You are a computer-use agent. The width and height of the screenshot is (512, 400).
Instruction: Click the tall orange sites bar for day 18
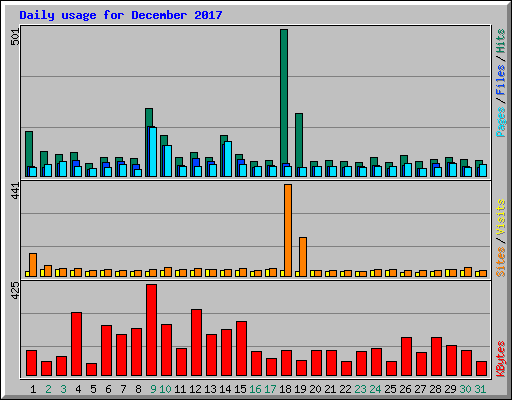click(x=288, y=230)
